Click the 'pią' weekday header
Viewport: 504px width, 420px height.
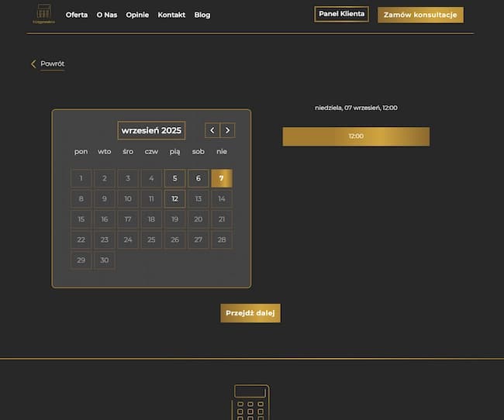coord(175,152)
